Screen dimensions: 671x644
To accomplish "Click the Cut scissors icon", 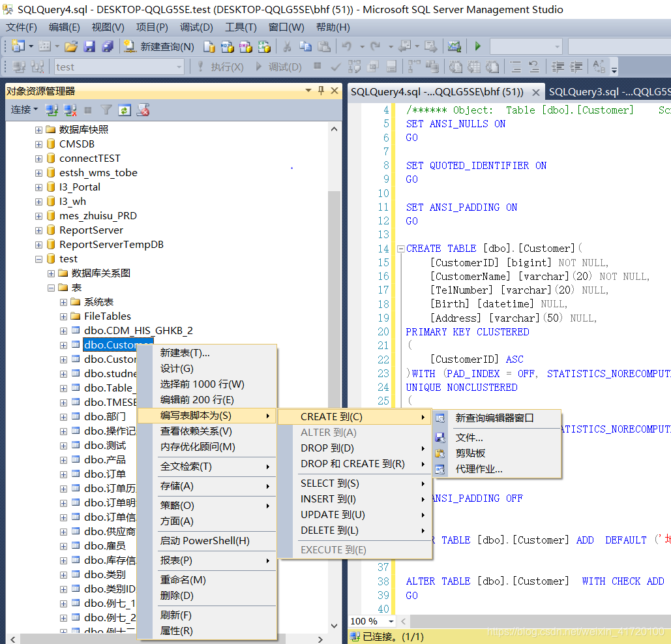I will pos(287,46).
